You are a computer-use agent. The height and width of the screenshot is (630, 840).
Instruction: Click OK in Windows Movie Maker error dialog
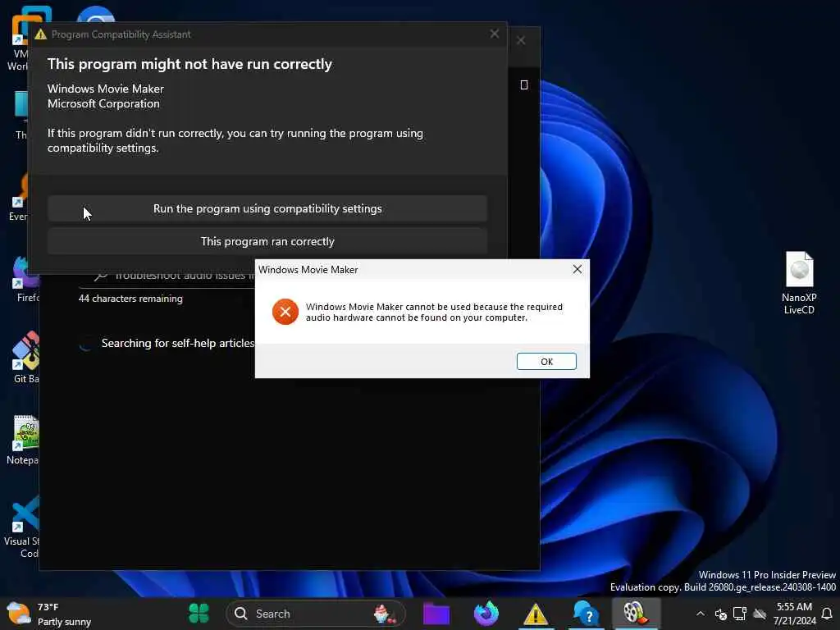tap(546, 361)
